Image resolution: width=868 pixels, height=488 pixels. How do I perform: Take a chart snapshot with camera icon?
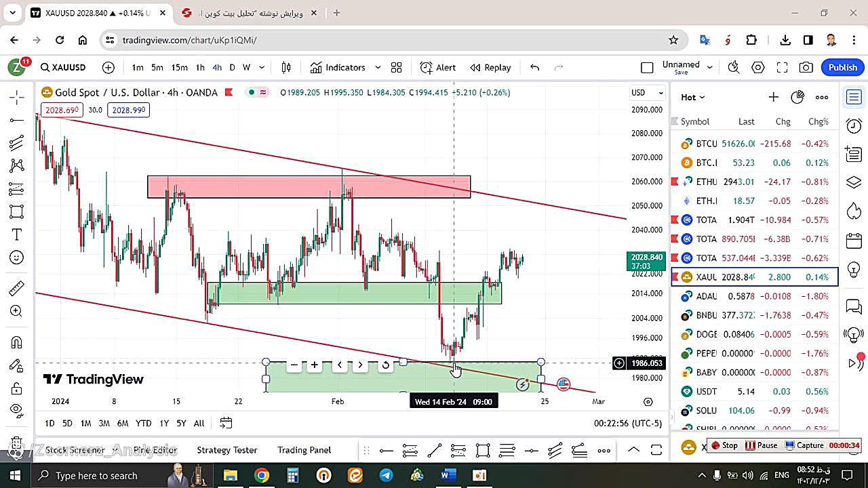(806, 67)
